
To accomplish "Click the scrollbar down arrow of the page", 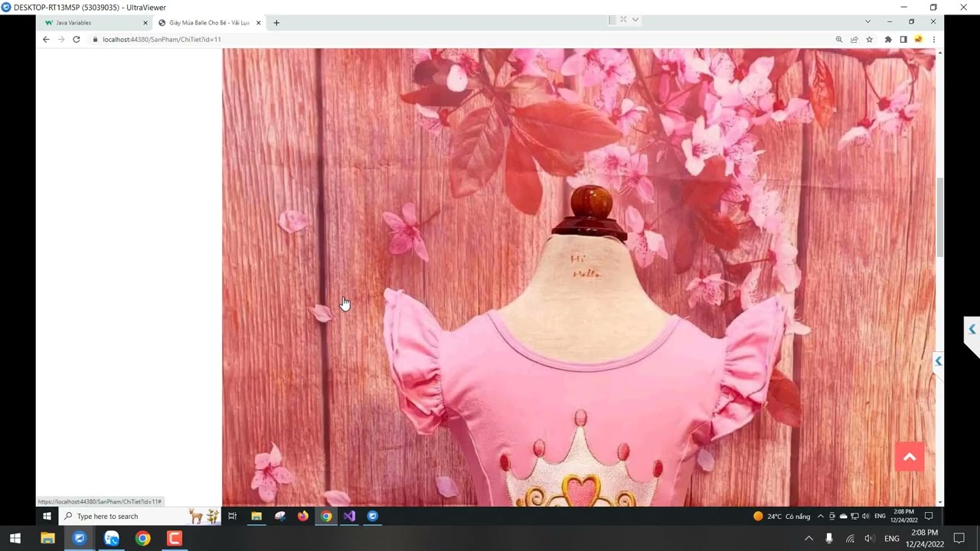I will 940,502.
